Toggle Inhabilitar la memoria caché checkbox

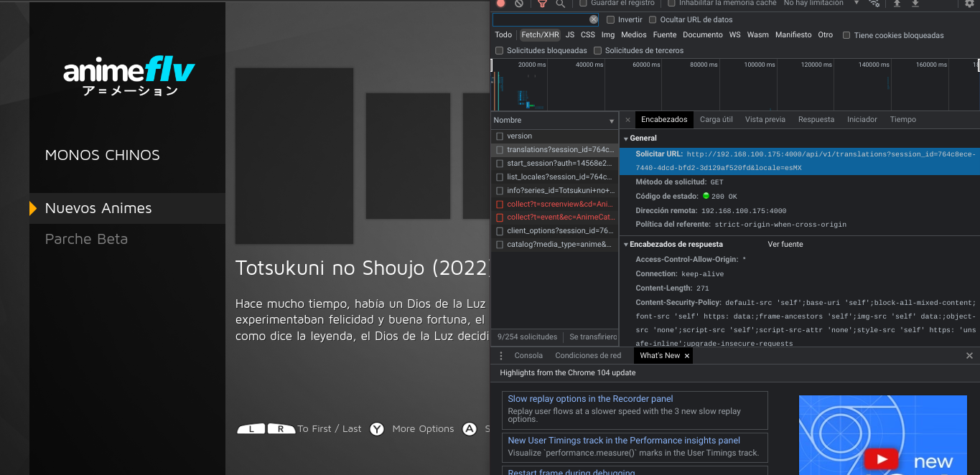(x=671, y=3)
